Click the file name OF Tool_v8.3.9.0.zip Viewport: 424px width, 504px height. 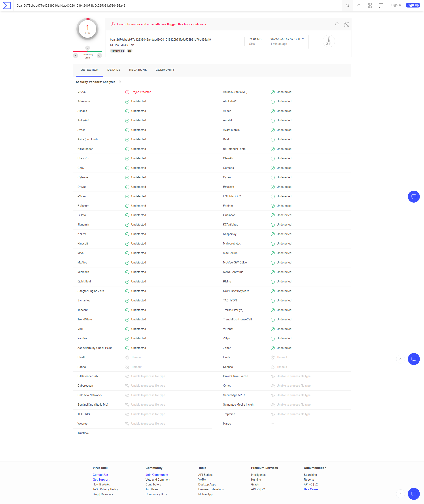point(122,45)
